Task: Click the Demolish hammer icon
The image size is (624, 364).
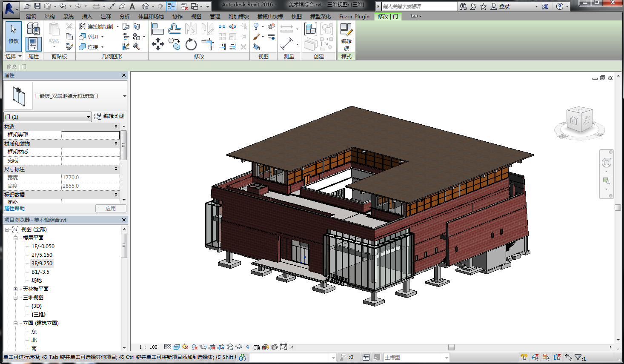Action: point(137,47)
